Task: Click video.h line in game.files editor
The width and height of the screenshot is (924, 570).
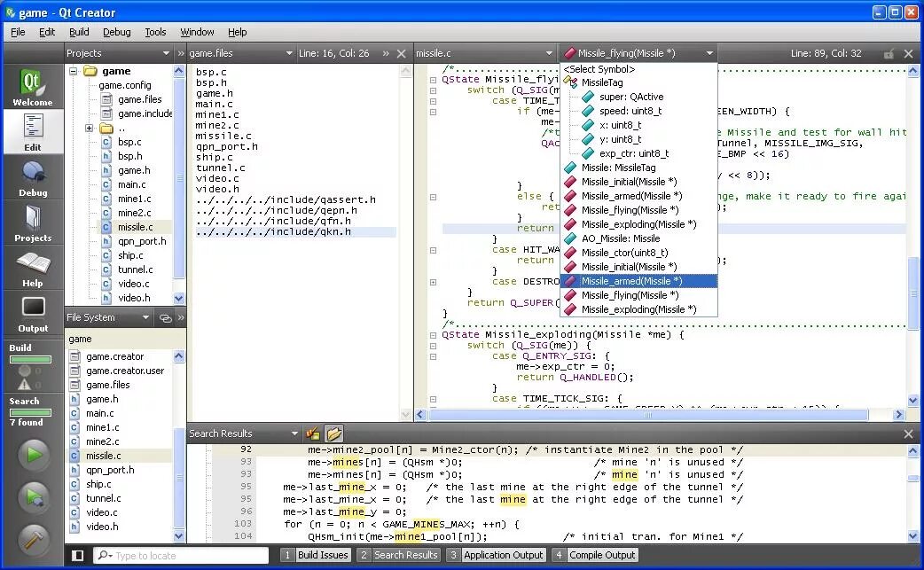Action: [216, 189]
